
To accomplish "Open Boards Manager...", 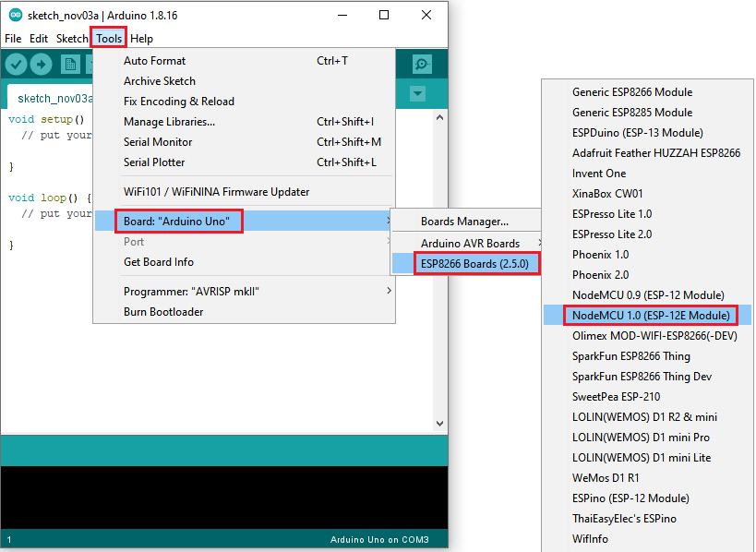I will [x=467, y=222].
